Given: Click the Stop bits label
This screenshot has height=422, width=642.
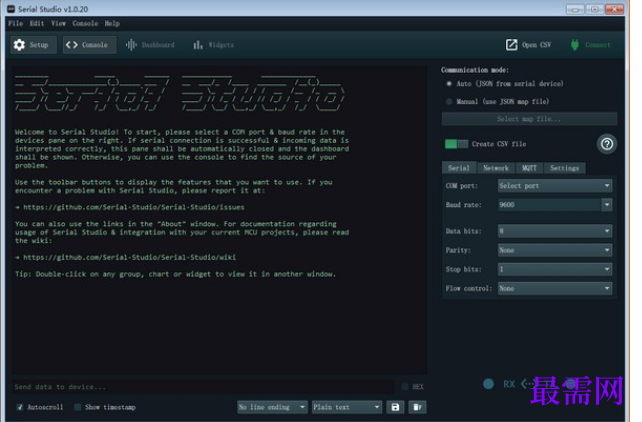Looking at the screenshot, I should (x=463, y=269).
